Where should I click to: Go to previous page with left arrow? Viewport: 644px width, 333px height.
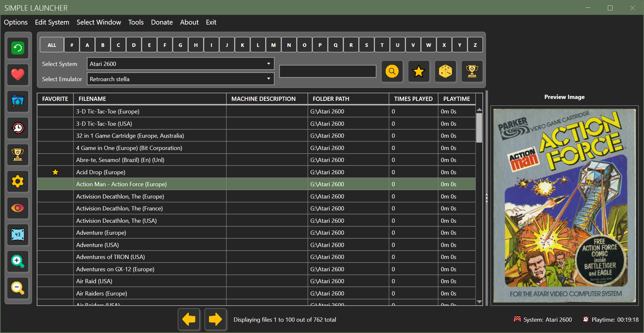(x=189, y=319)
